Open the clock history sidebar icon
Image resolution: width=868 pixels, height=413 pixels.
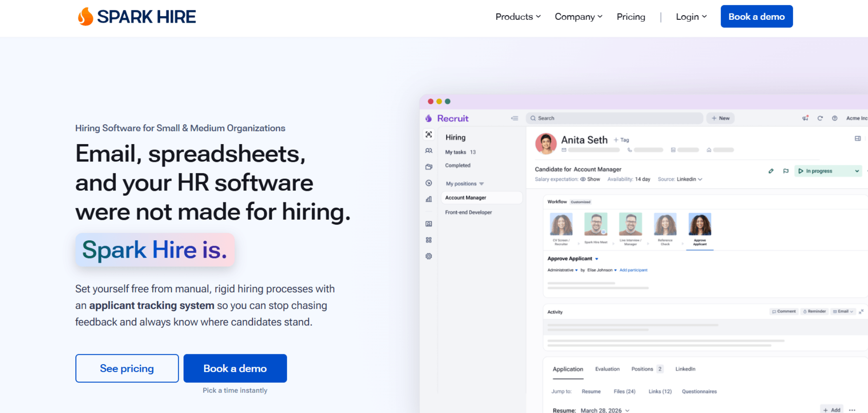point(429,183)
